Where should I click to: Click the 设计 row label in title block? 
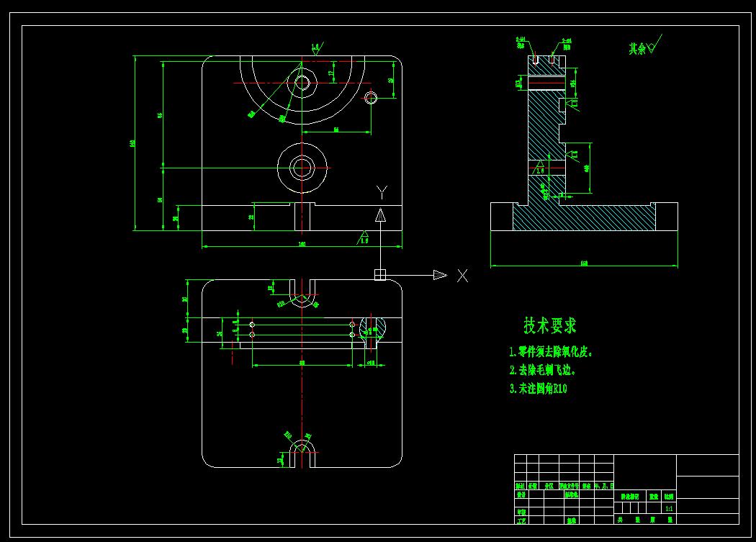pos(521,494)
